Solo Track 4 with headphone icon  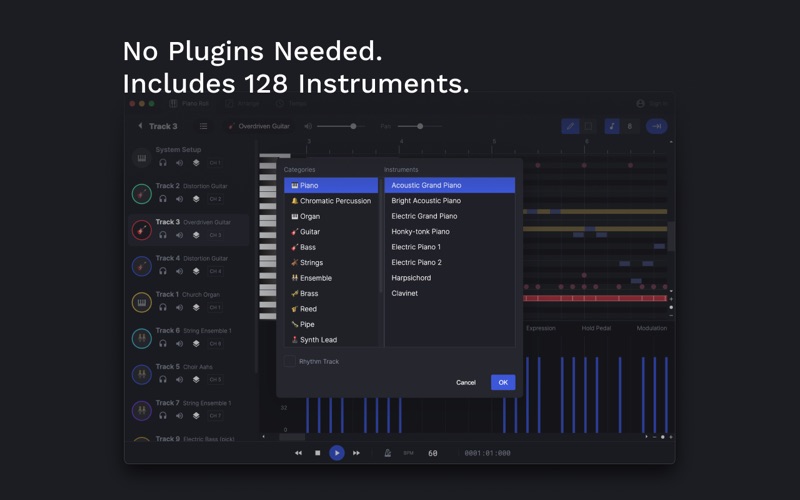[163, 271]
